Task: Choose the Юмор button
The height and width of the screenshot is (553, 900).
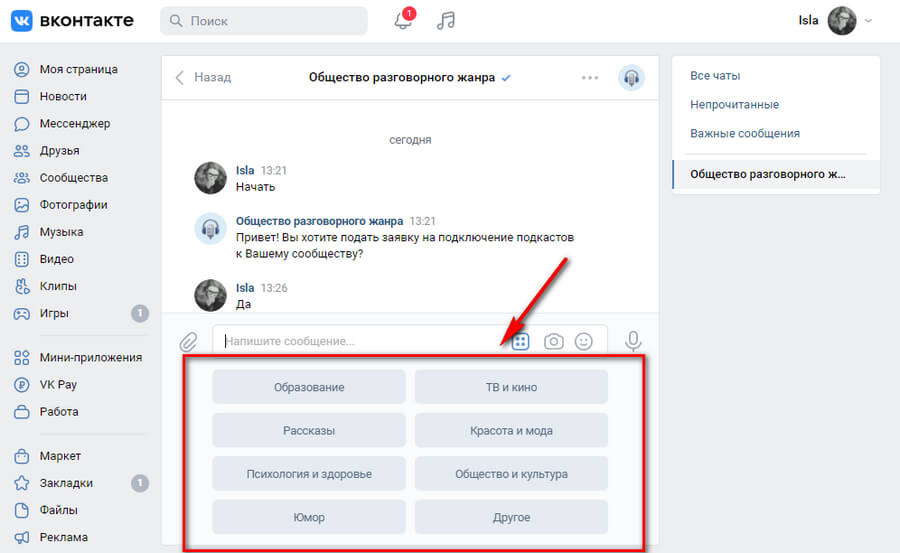Action: pyautogui.click(x=309, y=517)
